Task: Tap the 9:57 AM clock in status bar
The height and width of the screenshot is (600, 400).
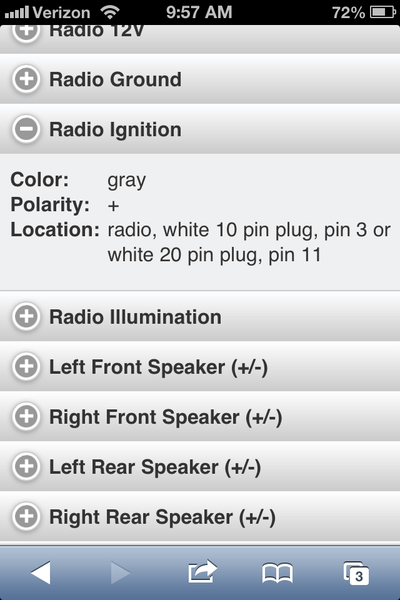Action: point(199,12)
